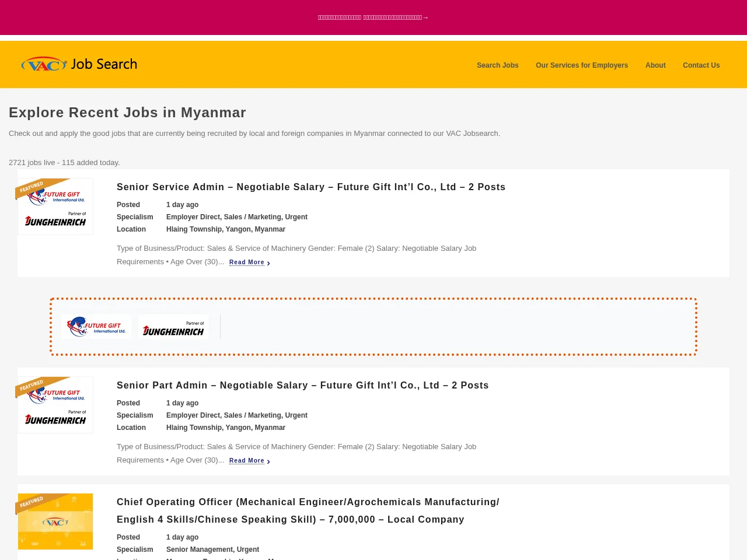Open Senior Service Admin job title
The image size is (747, 560).
311,187
